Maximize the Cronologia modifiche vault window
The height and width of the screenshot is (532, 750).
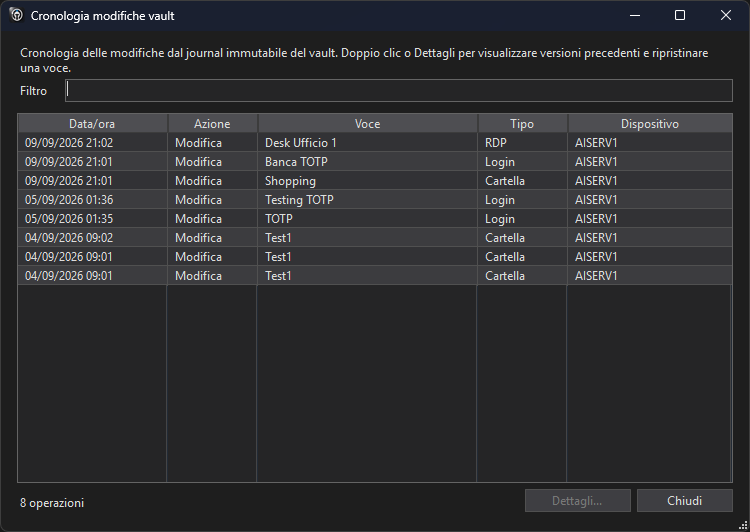click(680, 15)
